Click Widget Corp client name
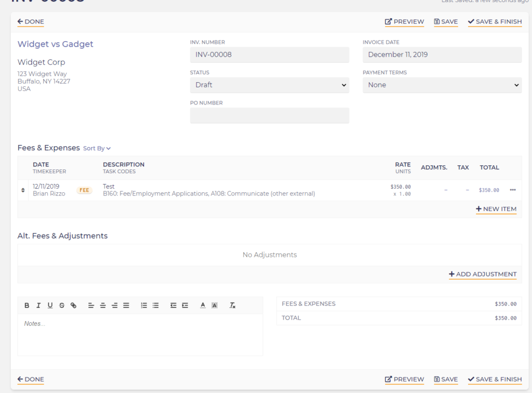 41,62
